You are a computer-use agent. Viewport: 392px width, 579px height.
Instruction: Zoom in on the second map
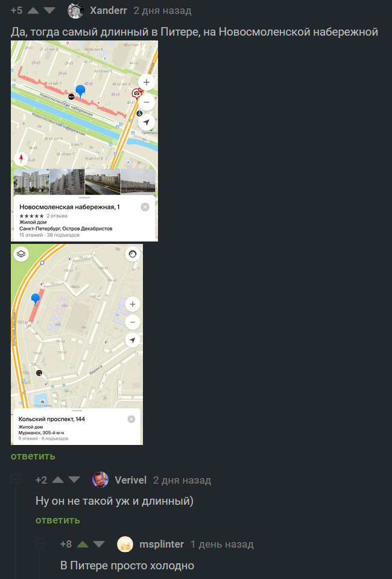(x=133, y=304)
